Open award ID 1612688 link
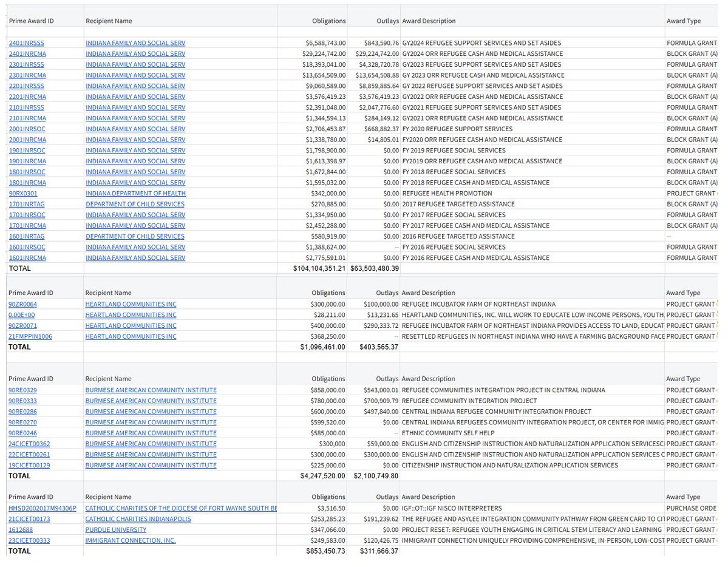Screen dimensions: 728x567 tap(21, 529)
